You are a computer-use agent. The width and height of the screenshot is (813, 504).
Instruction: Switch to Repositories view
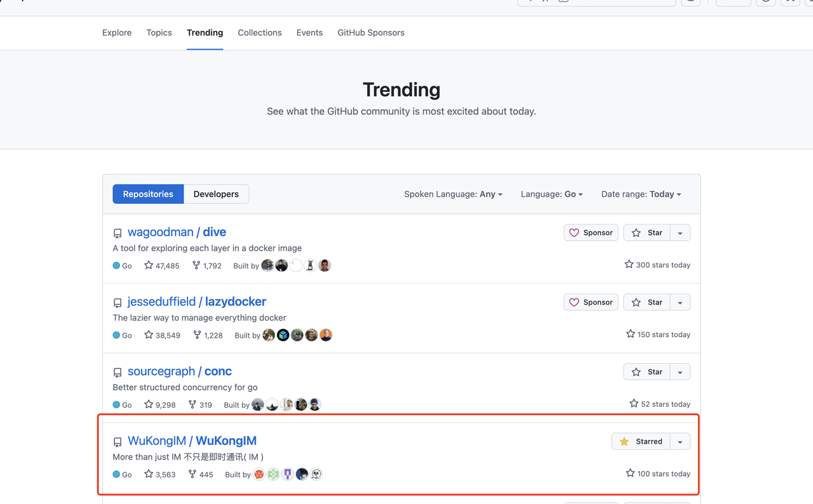click(x=148, y=194)
